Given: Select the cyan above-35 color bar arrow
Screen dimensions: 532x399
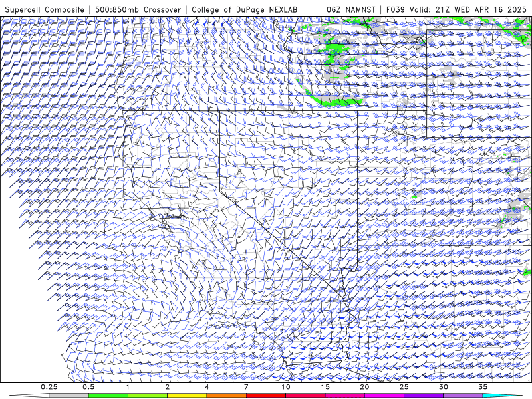Looking at the screenshot, I should 502,396.
